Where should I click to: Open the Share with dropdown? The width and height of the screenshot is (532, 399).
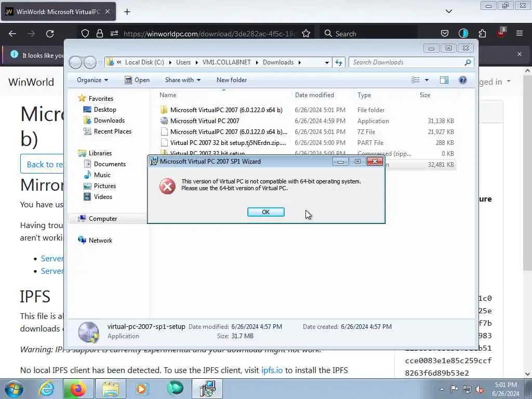coord(182,80)
